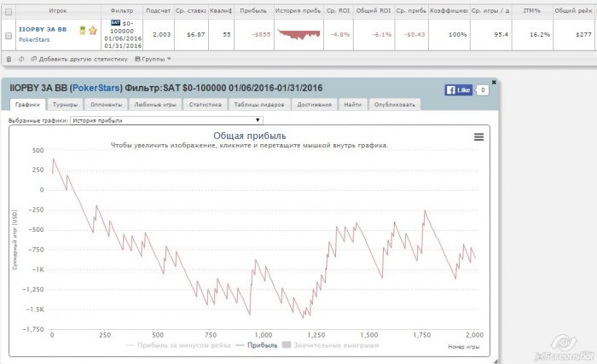Tick the checkbox for IIOPBY 3A BB row
This screenshot has width=597, height=364.
pyautogui.click(x=9, y=36)
